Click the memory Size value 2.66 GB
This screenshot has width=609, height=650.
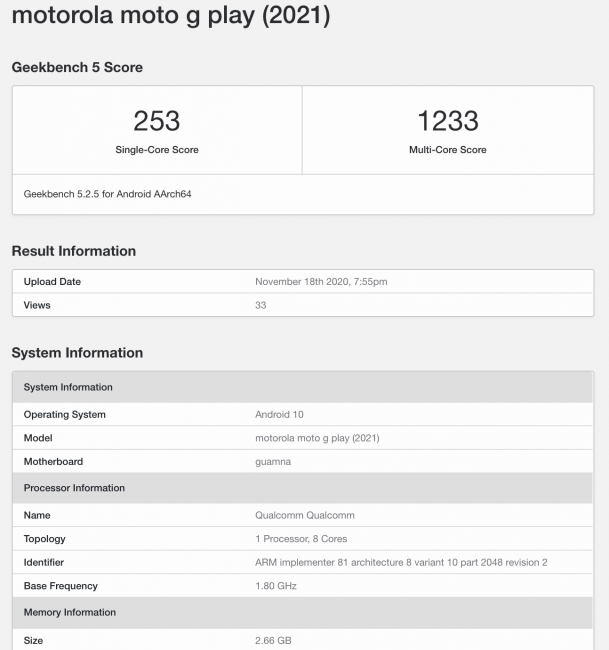(x=273, y=640)
